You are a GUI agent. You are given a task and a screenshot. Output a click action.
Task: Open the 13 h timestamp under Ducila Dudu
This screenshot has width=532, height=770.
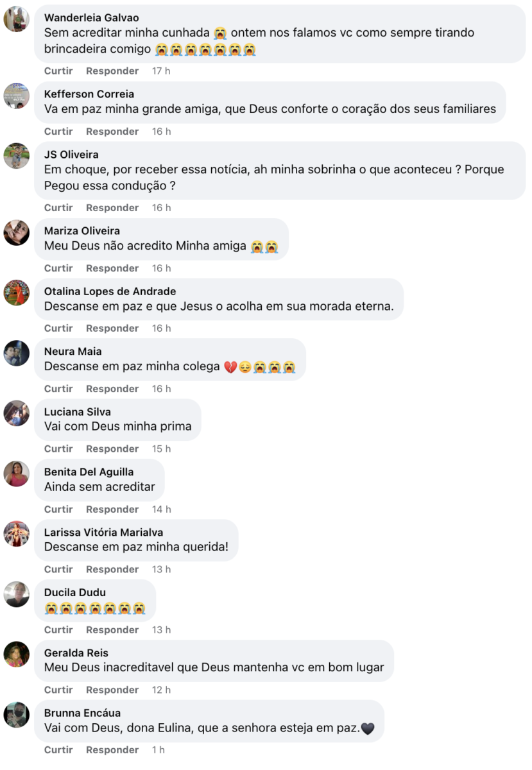(161, 629)
